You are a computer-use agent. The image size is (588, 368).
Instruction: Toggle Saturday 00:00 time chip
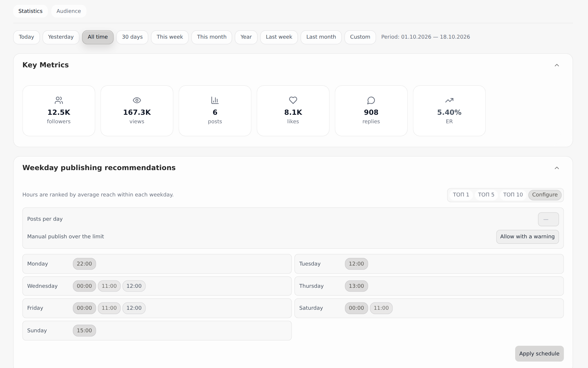[x=356, y=308]
